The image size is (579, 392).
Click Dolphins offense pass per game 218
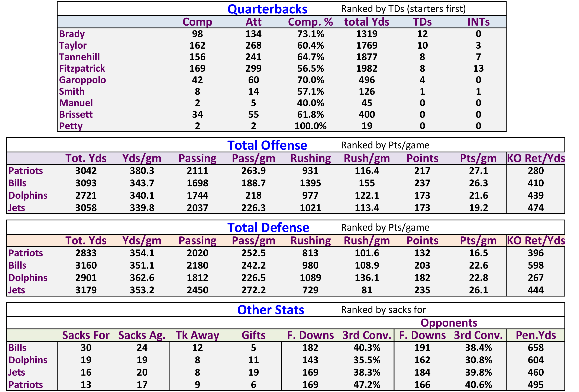click(x=253, y=195)
